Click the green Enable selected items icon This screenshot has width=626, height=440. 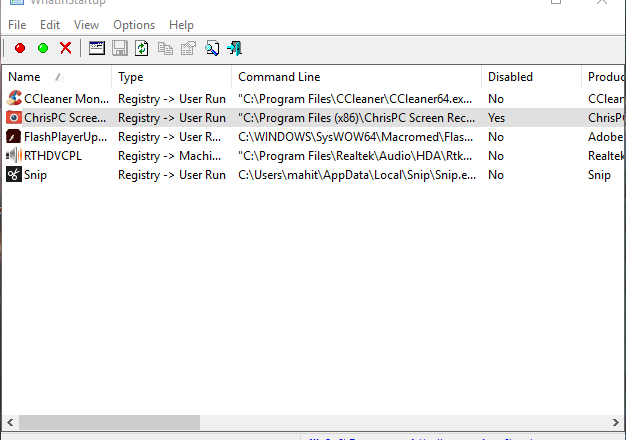pyautogui.click(x=43, y=48)
